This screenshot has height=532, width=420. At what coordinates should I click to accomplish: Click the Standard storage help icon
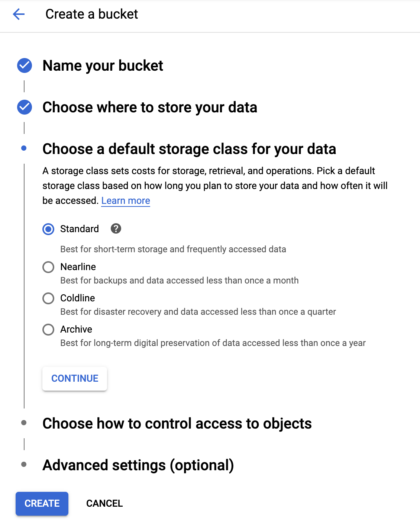pyautogui.click(x=116, y=228)
